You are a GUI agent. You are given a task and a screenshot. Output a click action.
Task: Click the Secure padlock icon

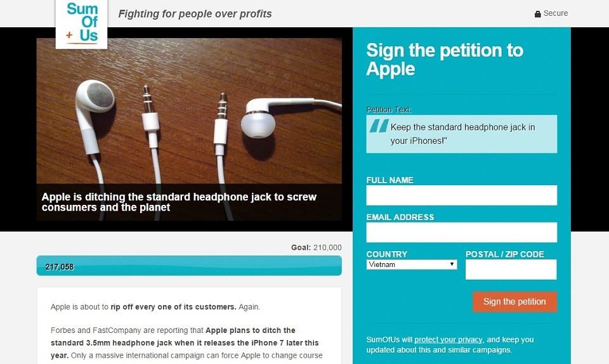coord(537,14)
